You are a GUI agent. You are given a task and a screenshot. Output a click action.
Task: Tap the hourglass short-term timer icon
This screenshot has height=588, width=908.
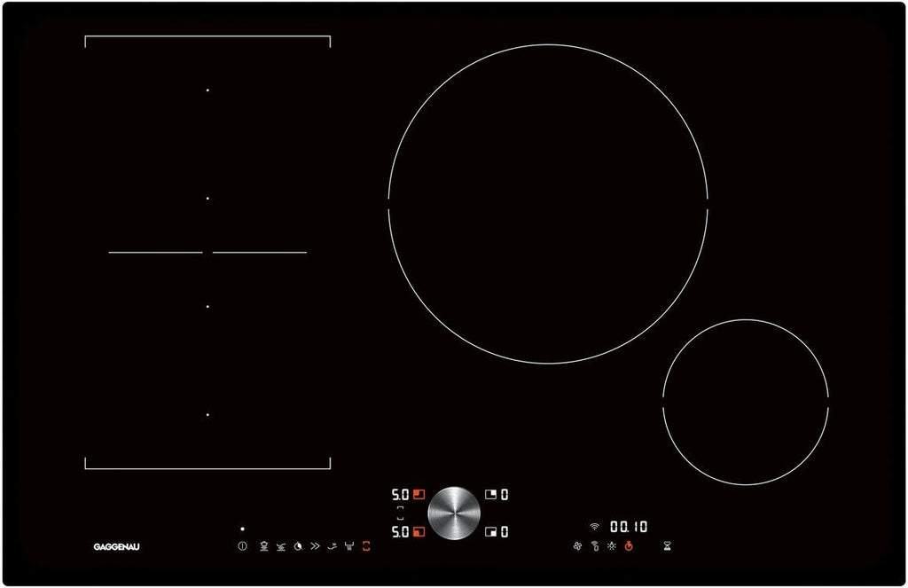(x=666, y=546)
